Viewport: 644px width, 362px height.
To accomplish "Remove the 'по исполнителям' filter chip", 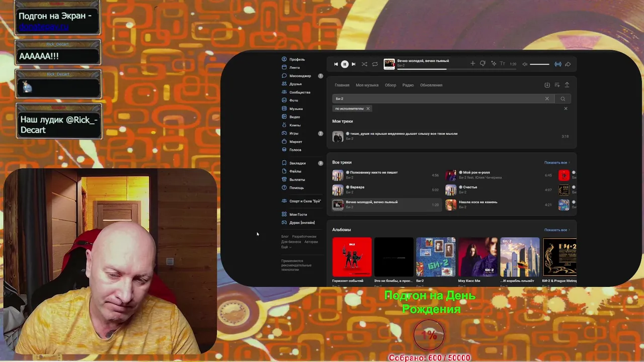I will coord(368,109).
